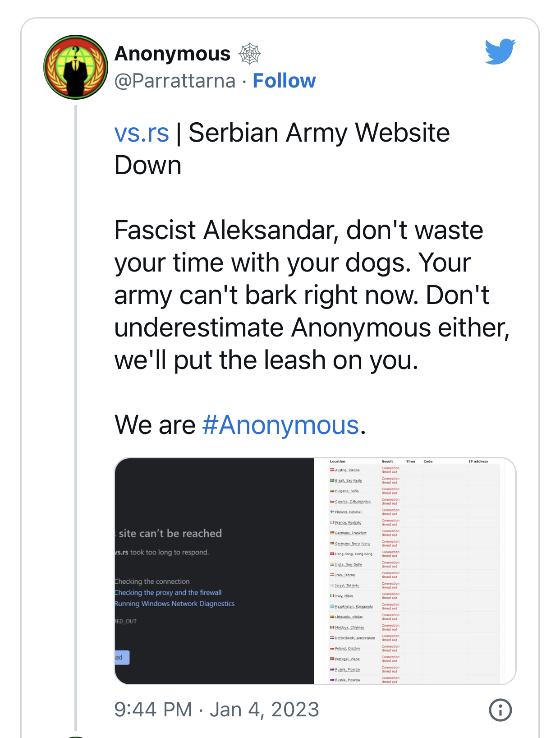Screen dimensions: 560x738
Task: Click 'Checking the proxy and the firewall'
Action: [x=168, y=593]
